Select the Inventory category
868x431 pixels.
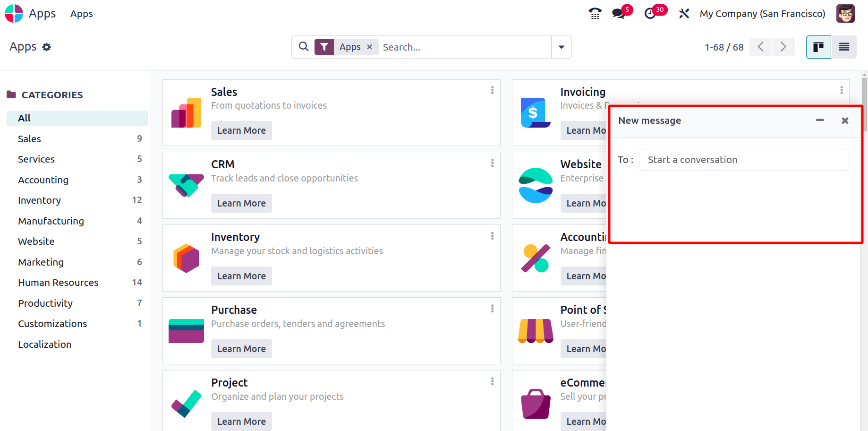[77, 200]
